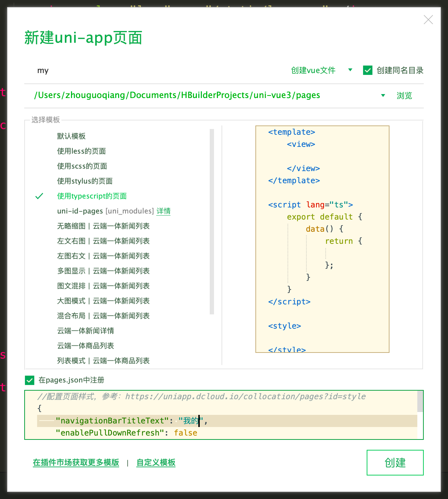Expand the pages path history dropdown arrow
448x499 pixels.
(x=383, y=95)
